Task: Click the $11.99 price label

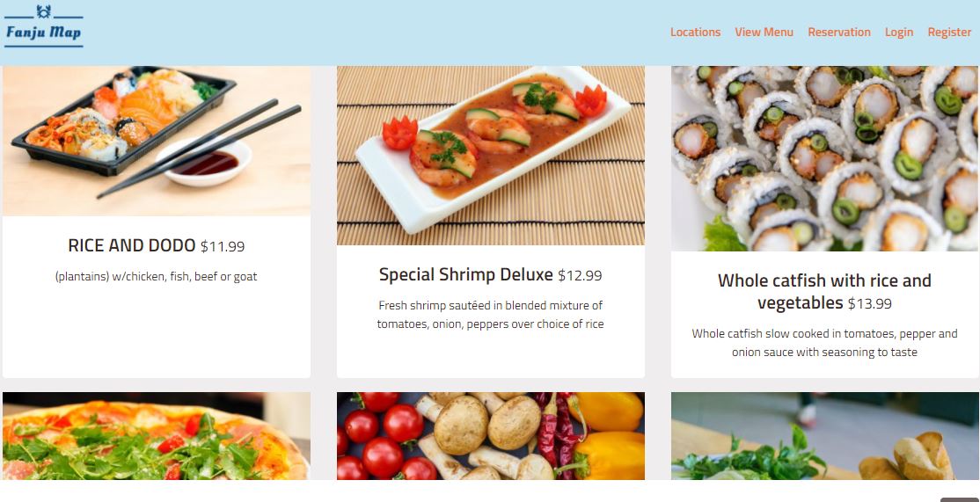Action: click(223, 247)
